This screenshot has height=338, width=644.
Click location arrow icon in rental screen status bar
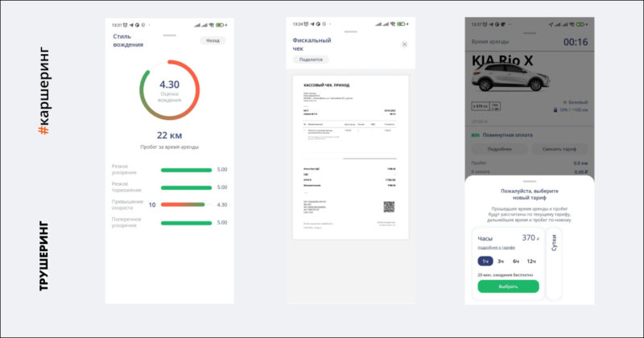tap(551, 24)
